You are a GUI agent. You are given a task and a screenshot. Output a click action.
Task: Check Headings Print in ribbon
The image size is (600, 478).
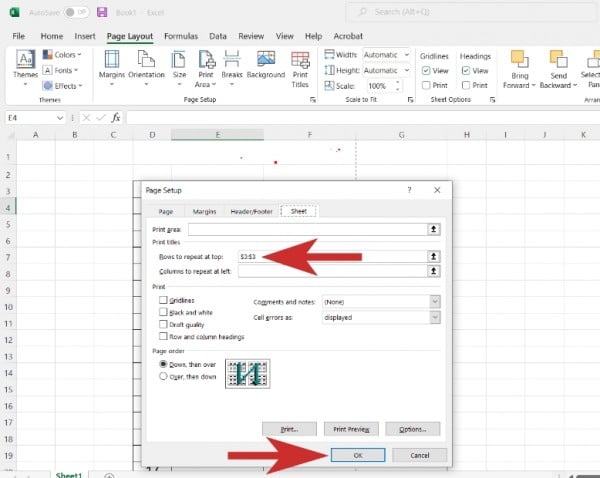466,85
